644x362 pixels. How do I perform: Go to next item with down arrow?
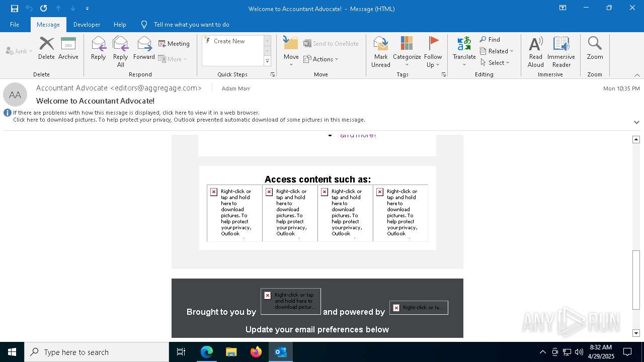coord(73,9)
